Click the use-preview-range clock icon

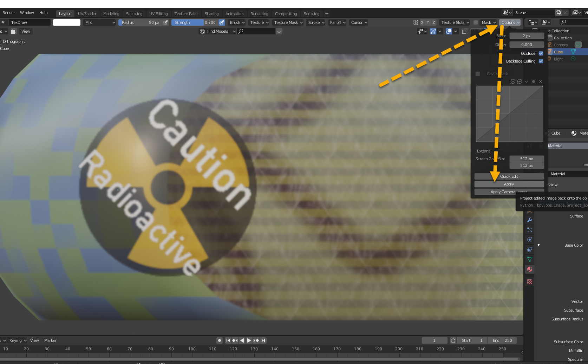pyautogui.click(x=453, y=340)
